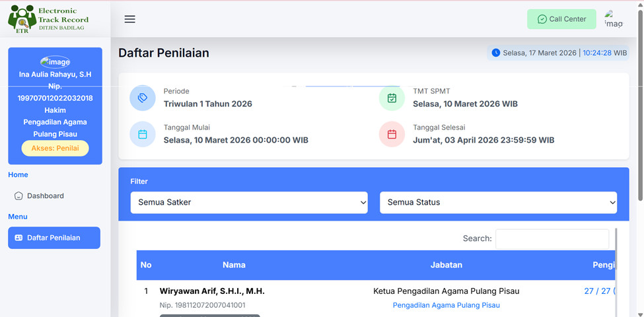Open the user avatar in the top right
The width and height of the screenshot is (644, 317).
click(613, 19)
